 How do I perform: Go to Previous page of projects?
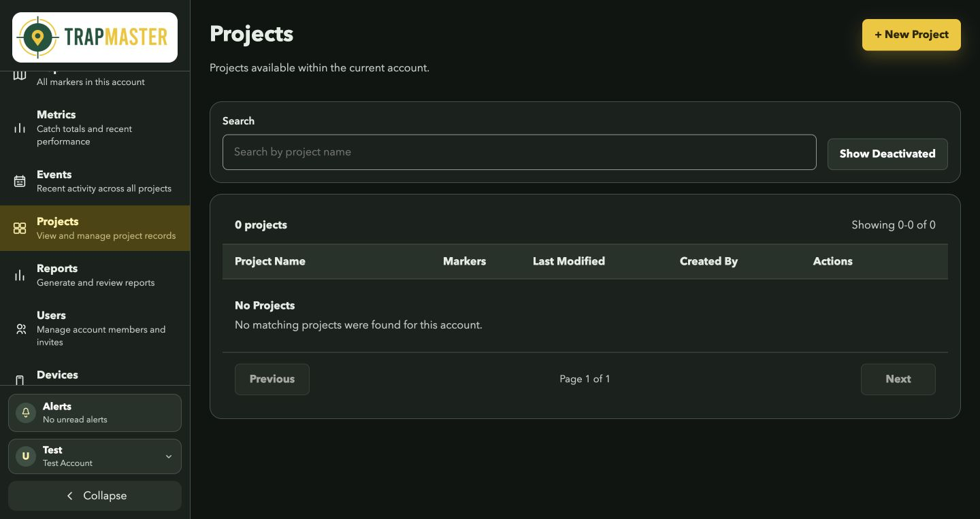coord(272,380)
